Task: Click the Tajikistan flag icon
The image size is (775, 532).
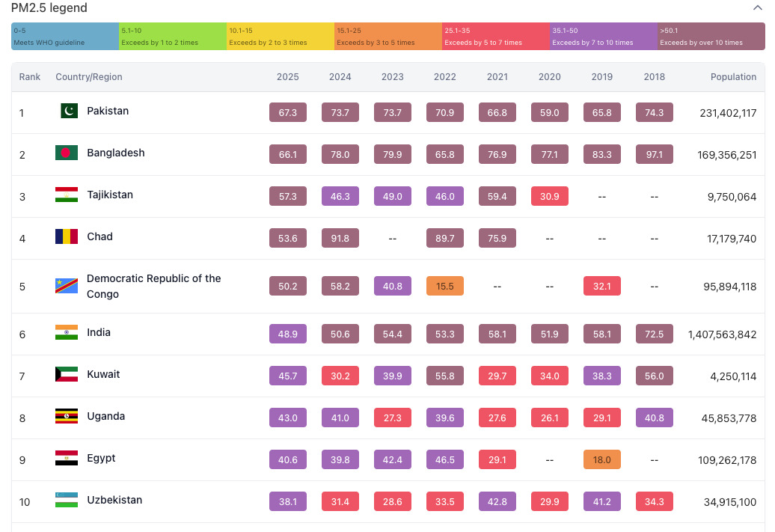Action: [67, 195]
